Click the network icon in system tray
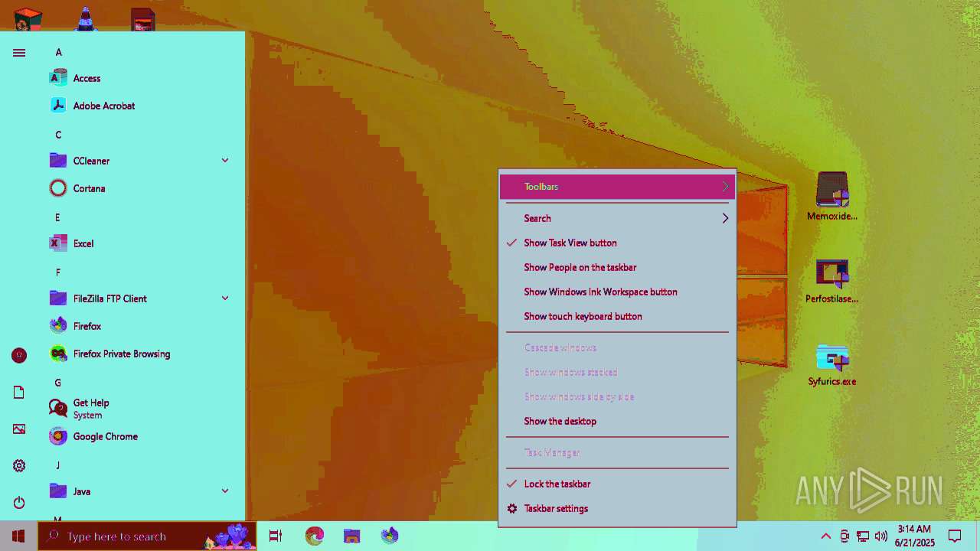Screen dimensions: 980x551 pyautogui.click(x=863, y=536)
